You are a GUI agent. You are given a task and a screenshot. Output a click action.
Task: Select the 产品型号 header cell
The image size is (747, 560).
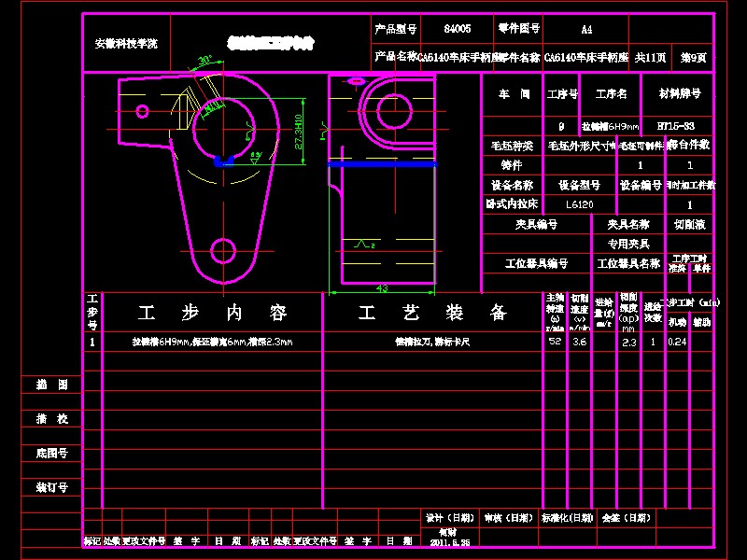point(395,29)
